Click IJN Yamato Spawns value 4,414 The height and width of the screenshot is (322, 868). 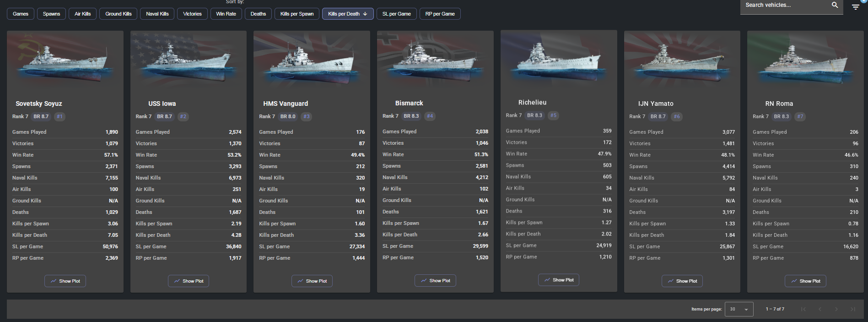(728, 166)
